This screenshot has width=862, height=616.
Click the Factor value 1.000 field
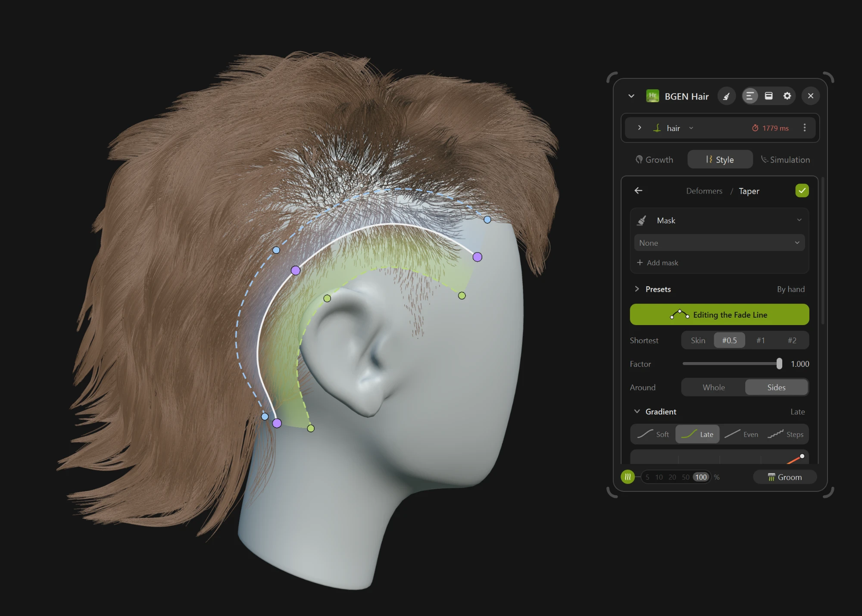click(x=800, y=364)
